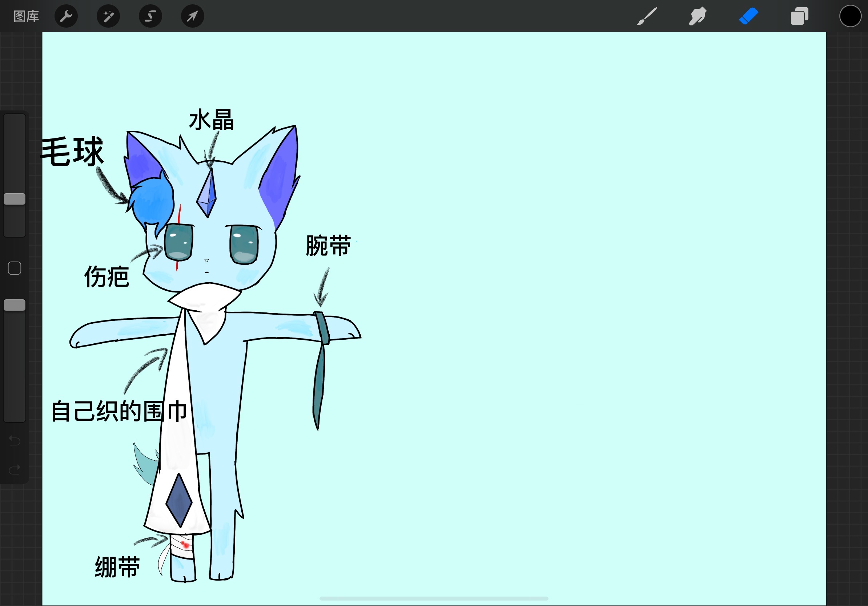The image size is (868, 606).
Task: Select the Transform arrow tool
Action: tap(192, 16)
